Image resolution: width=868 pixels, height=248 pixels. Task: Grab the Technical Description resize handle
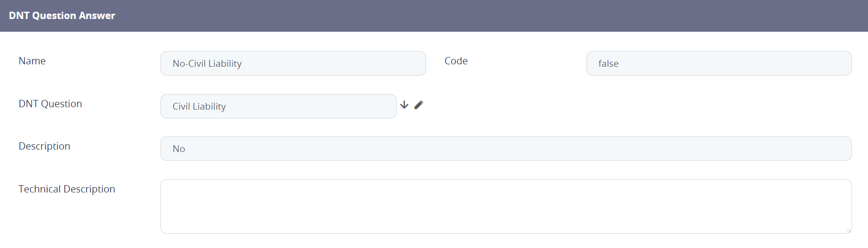(849, 231)
